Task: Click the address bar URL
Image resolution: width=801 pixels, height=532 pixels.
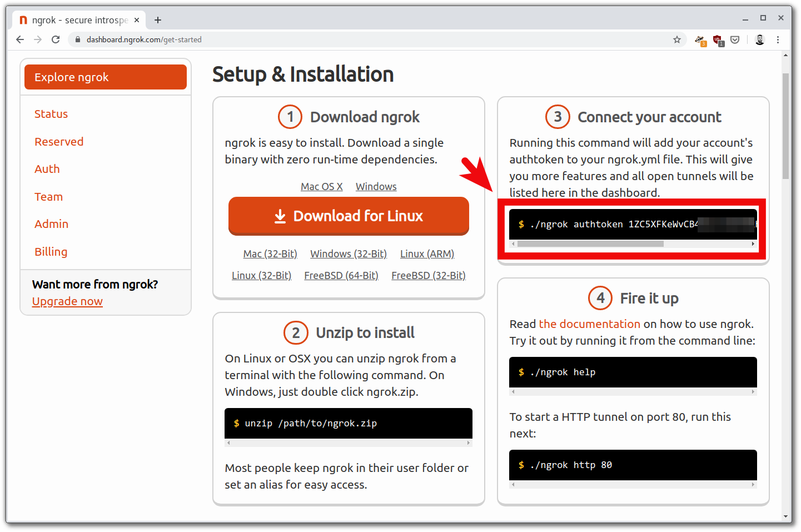Action: tap(144, 39)
